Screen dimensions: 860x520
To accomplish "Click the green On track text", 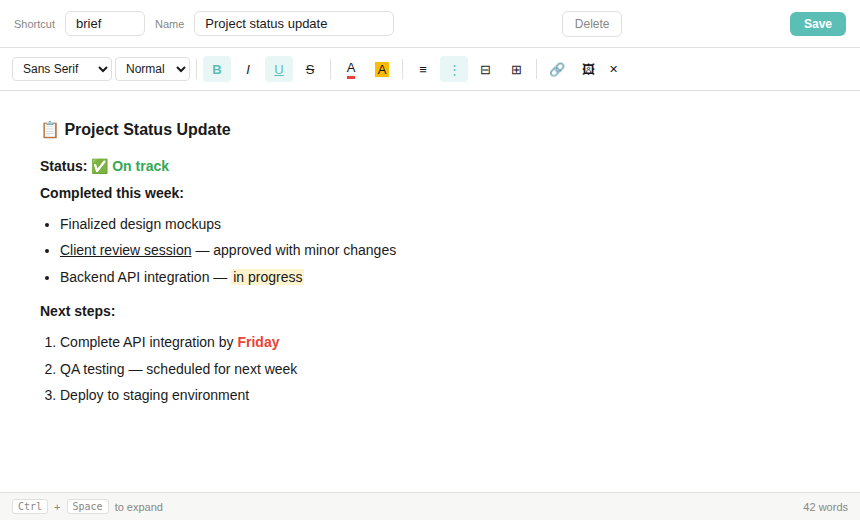I will coord(140,166).
